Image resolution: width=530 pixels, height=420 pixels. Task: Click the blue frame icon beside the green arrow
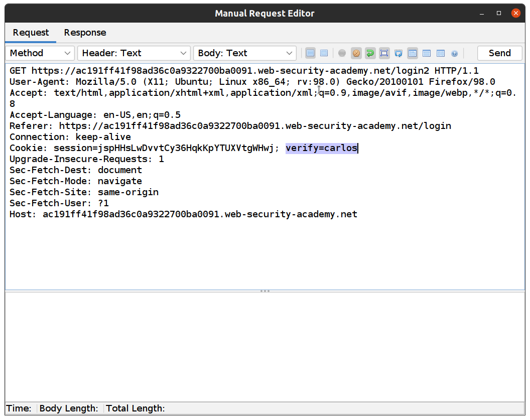point(384,53)
